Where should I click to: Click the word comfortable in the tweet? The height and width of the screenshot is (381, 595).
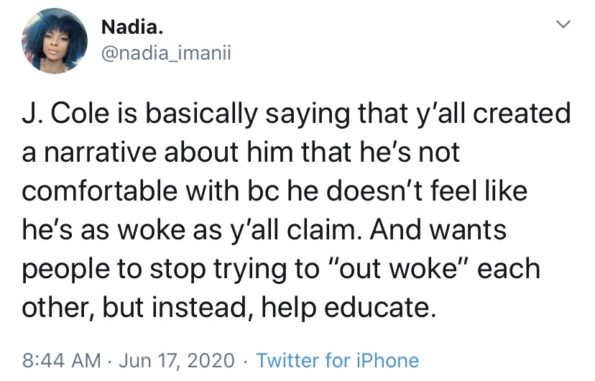[x=100, y=191]
